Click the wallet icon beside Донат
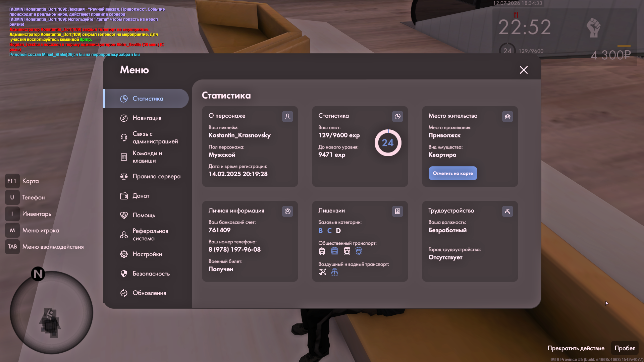Viewport: 644px width, 362px height. coord(124,196)
